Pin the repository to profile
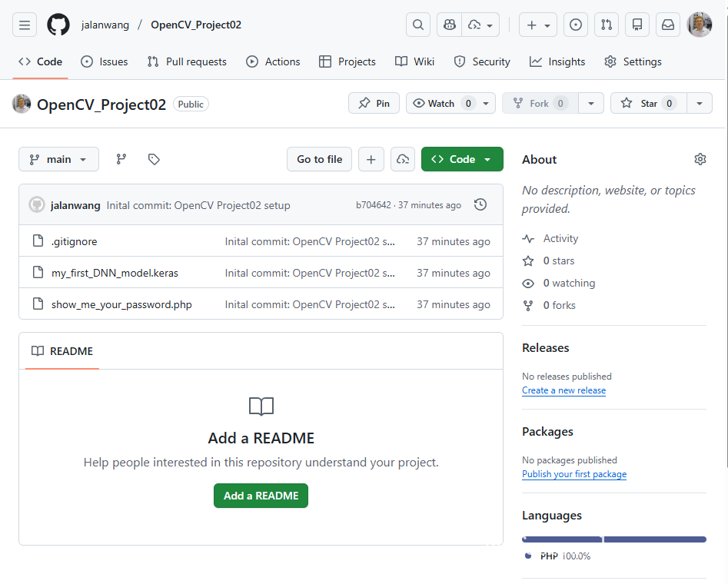 click(x=374, y=103)
